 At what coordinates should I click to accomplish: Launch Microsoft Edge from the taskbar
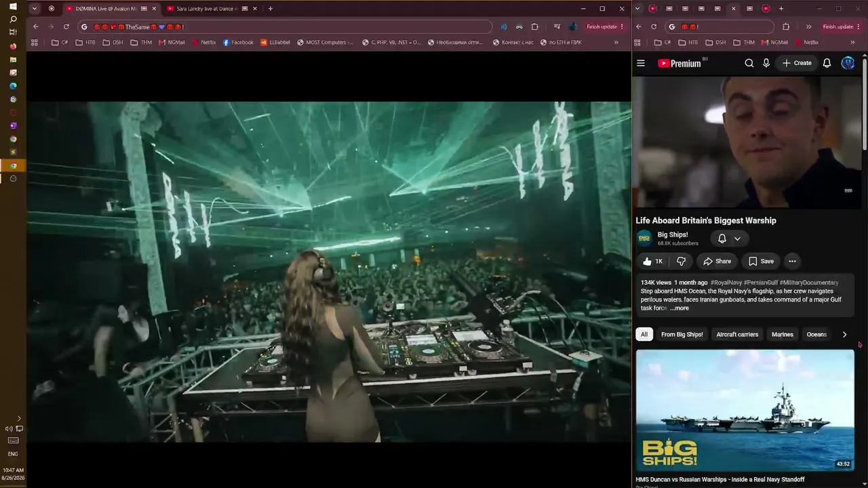[13, 86]
